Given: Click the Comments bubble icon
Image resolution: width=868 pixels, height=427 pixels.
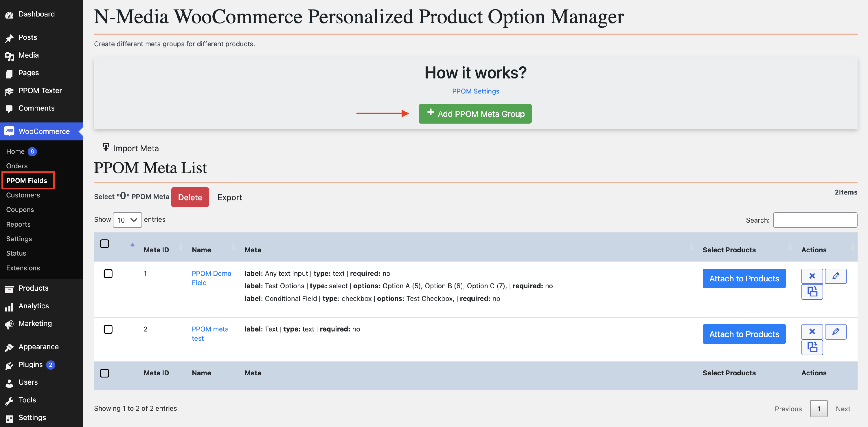Looking at the screenshot, I should click(9, 109).
